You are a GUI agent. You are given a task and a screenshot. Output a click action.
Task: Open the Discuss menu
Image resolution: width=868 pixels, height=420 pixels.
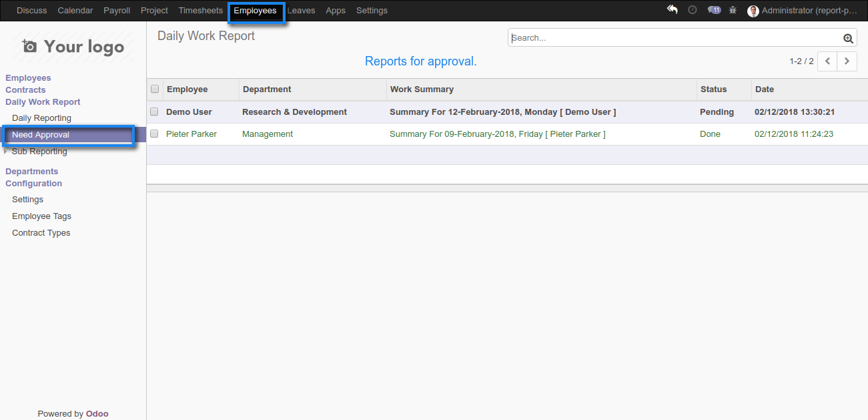(x=32, y=11)
